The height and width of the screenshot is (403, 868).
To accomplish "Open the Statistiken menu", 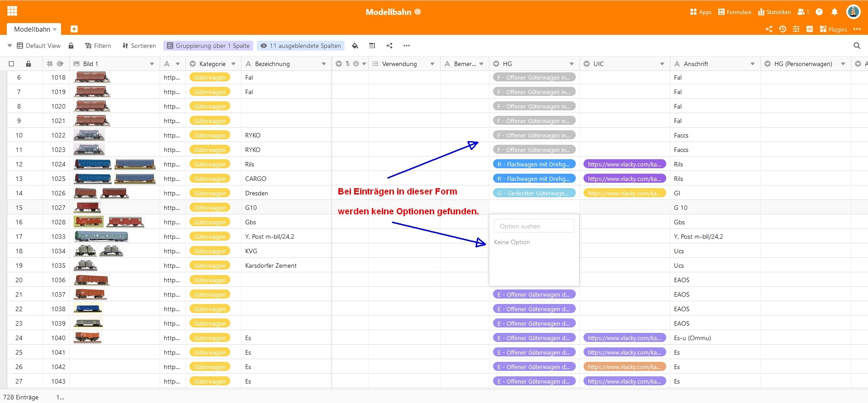I will tap(774, 12).
